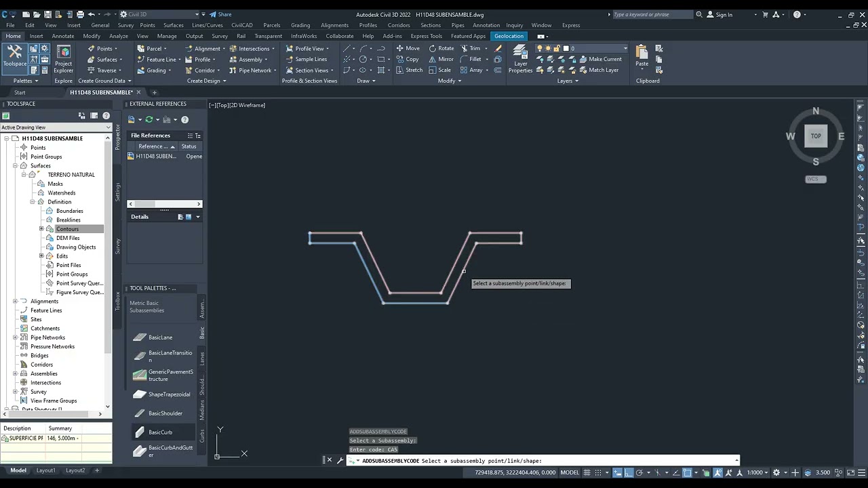Image resolution: width=868 pixels, height=488 pixels.
Task: Activate the Trim tool
Action: click(471, 48)
